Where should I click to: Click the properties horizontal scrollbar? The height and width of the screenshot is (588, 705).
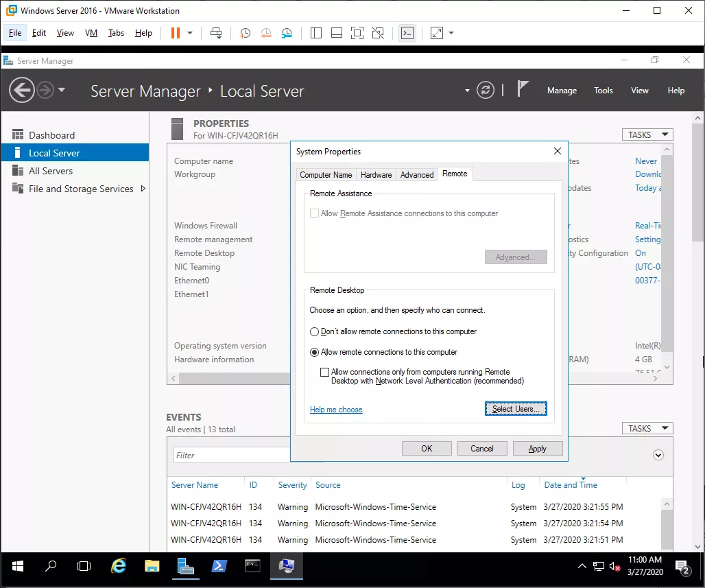[234, 378]
